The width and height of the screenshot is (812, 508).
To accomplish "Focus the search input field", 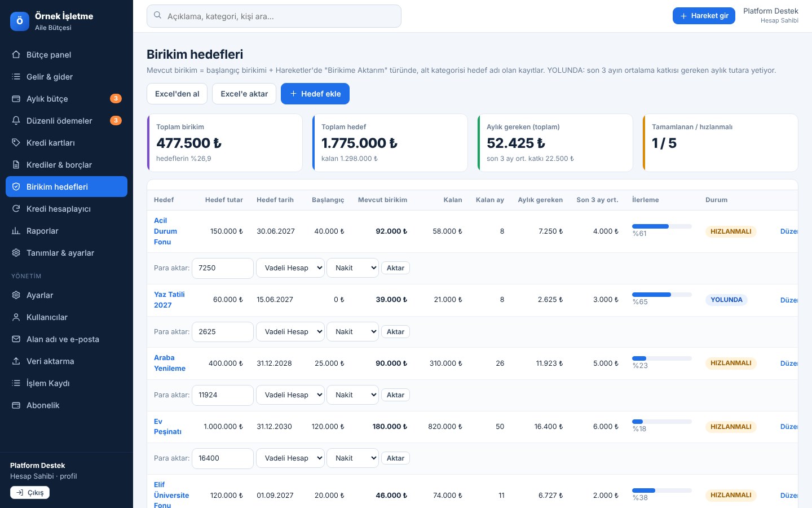I will (x=274, y=16).
